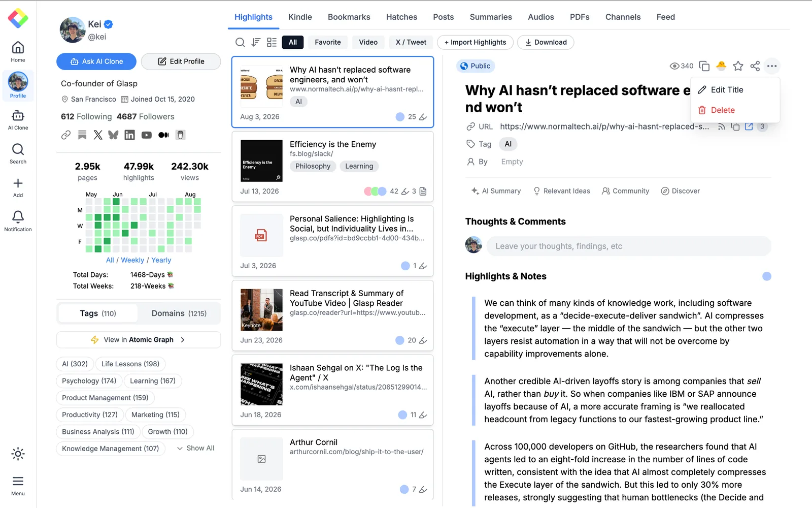Screen dimensions: 812x508
Task: Click the search magnifier above highlights list
Action: point(240,42)
